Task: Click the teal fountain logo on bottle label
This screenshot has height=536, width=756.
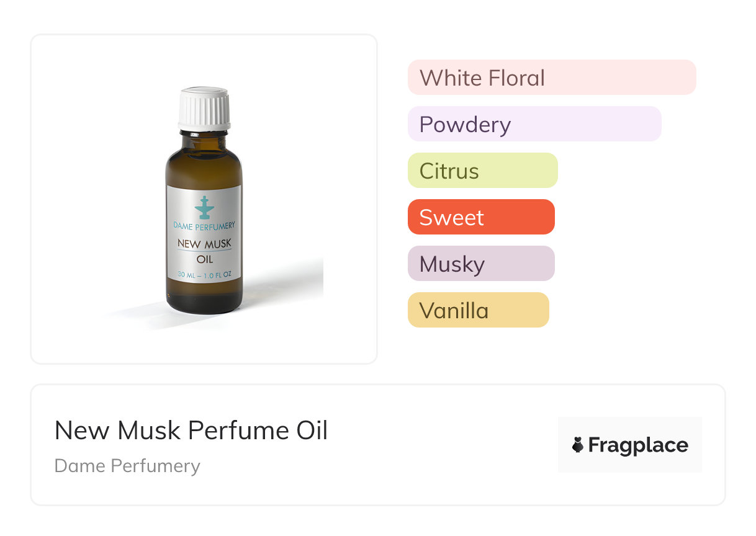Action: pos(204,208)
